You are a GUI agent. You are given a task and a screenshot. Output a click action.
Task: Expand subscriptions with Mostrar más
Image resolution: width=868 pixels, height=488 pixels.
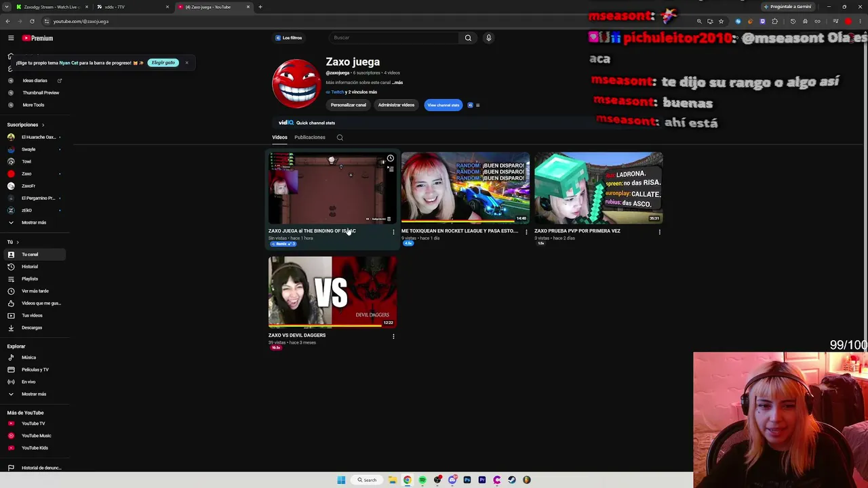coord(34,222)
